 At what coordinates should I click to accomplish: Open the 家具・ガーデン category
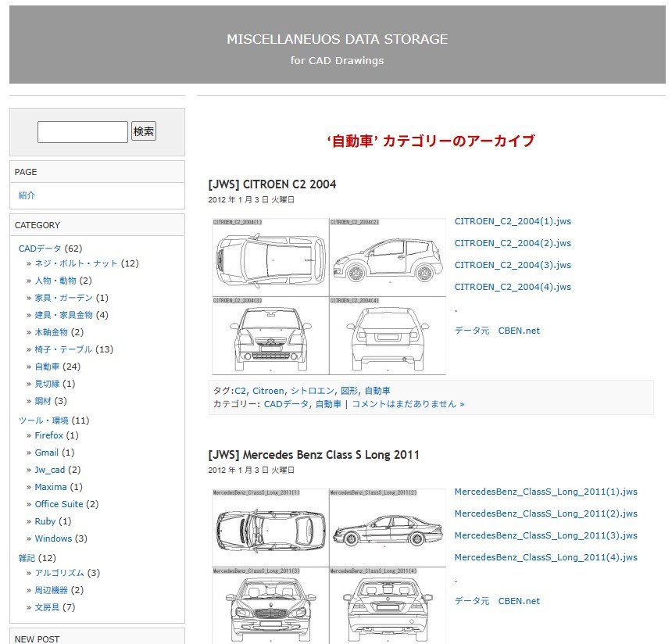63,298
